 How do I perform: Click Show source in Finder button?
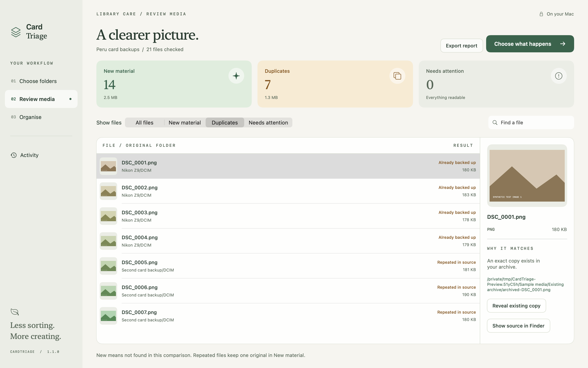tap(518, 326)
